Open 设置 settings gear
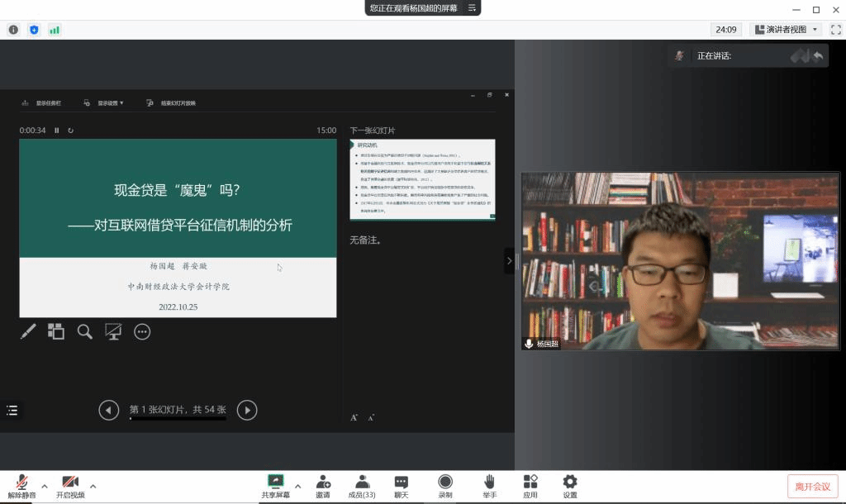The image size is (846, 504). point(570,482)
